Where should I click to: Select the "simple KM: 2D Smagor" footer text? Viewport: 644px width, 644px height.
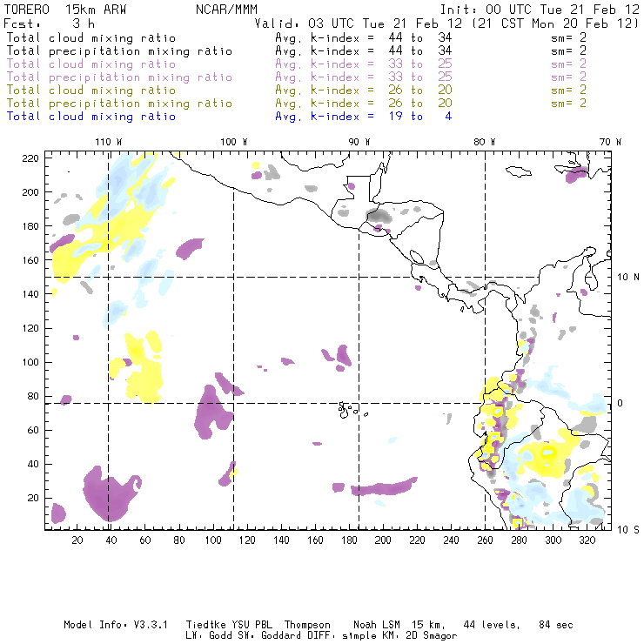click(399, 636)
